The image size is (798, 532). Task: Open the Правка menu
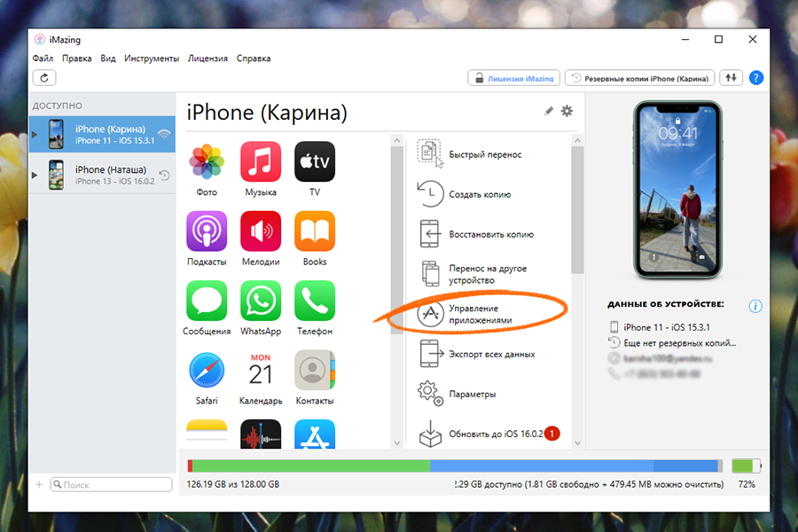point(77,58)
